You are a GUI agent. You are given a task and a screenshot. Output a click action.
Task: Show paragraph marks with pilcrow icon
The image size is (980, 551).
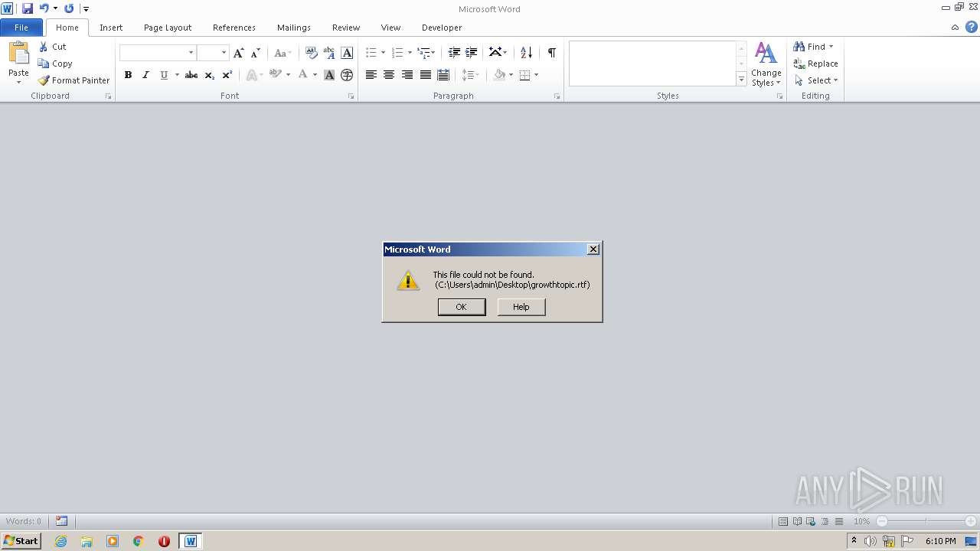(551, 53)
